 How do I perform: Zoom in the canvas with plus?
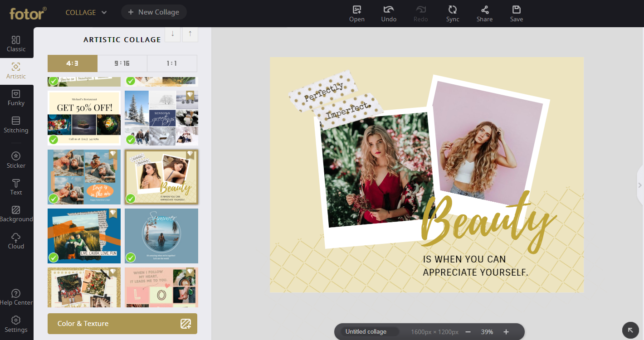tap(506, 332)
